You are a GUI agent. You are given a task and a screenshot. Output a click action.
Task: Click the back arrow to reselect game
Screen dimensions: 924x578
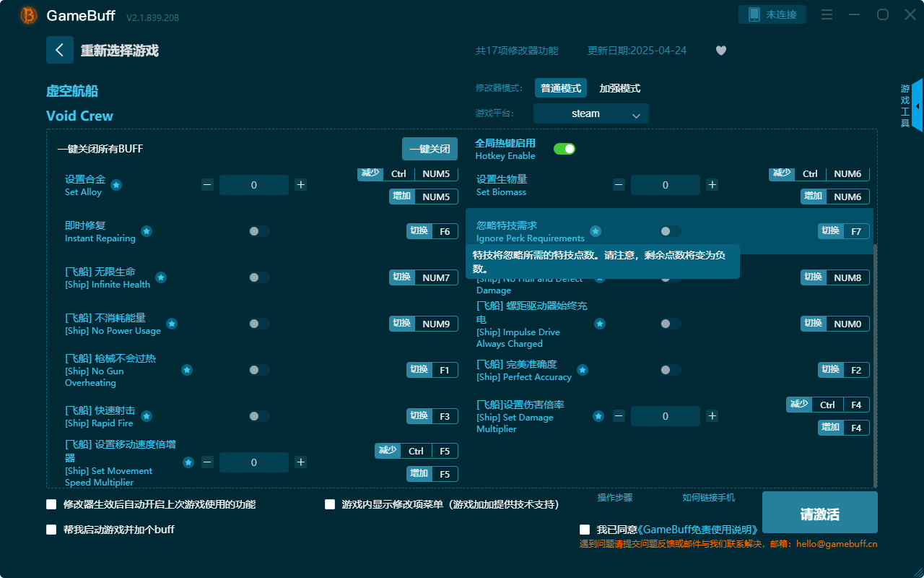coord(60,50)
